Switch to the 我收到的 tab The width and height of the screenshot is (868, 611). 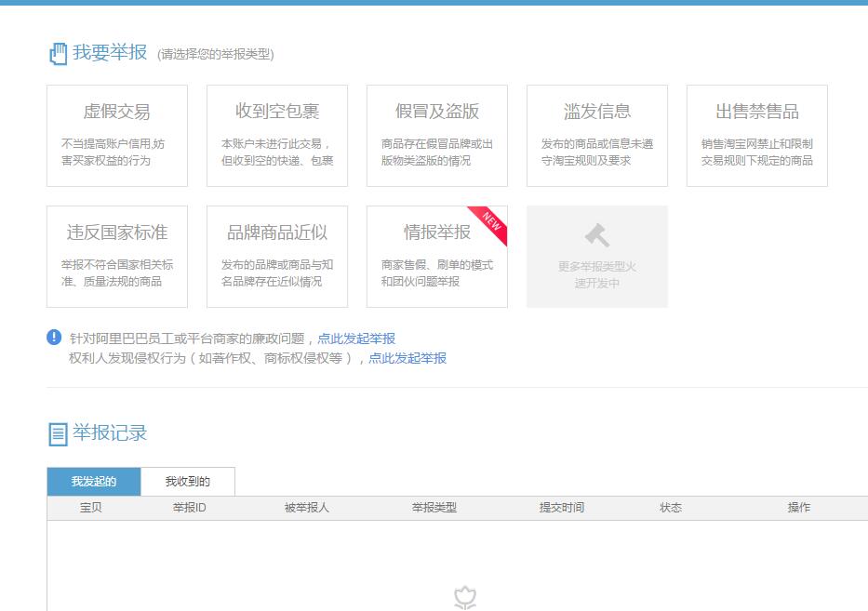click(187, 481)
